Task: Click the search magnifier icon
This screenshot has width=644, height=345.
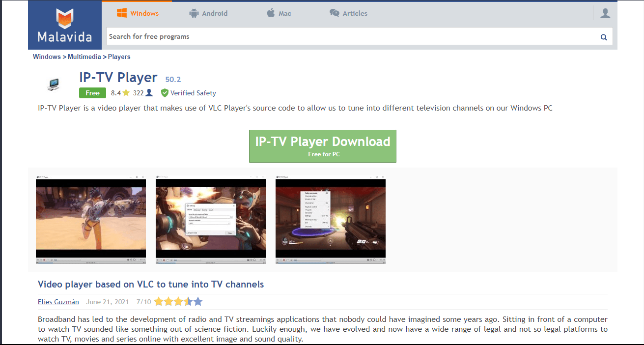Action: [x=604, y=37]
